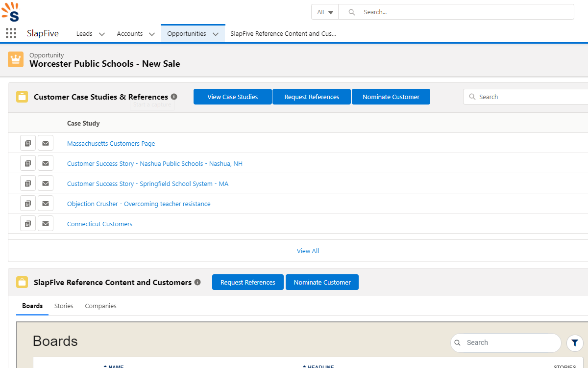The height and width of the screenshot is (368, 588).
Task: Open info tooltip beside Customer Case Studies & References
Action: click(174, 97)
